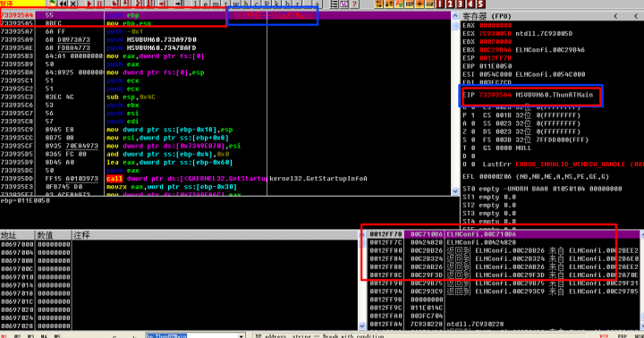This screenshot has height=338, width=644.
Task: Select ST0 empty FPU register row
Action: [542, 189]
